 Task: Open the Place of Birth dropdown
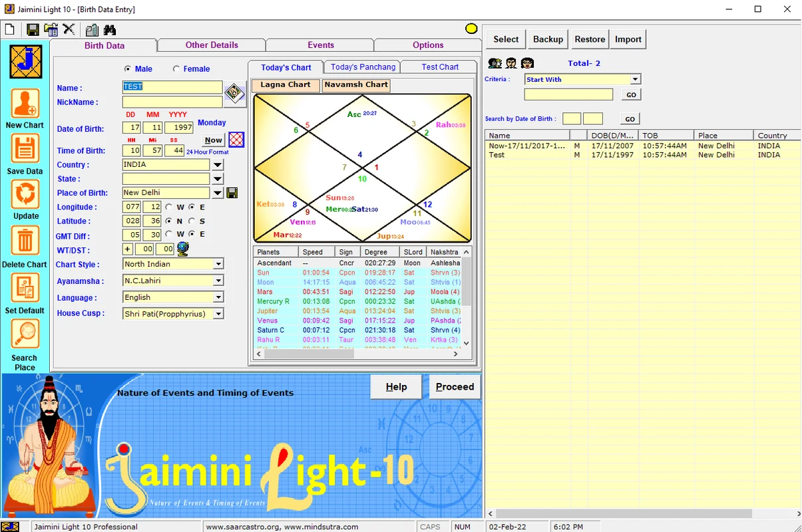pyautogui.click(x=218, y=193)
